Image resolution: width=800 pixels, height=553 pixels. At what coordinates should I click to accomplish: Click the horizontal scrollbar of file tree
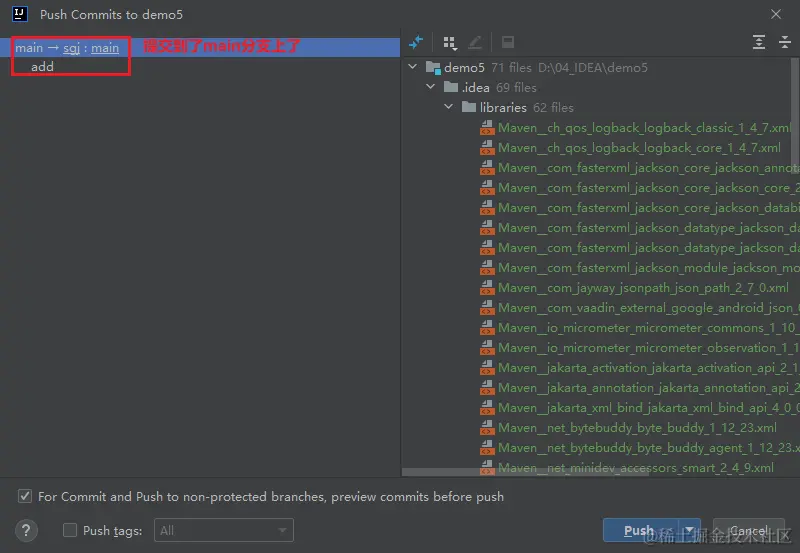tap(526, 472)
